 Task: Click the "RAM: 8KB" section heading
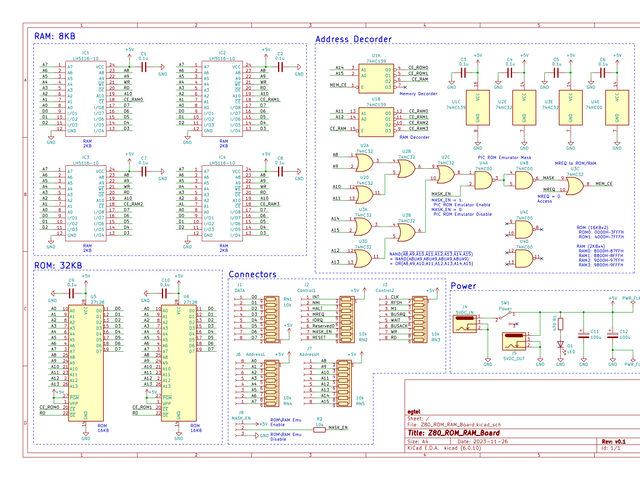point(55,37)
